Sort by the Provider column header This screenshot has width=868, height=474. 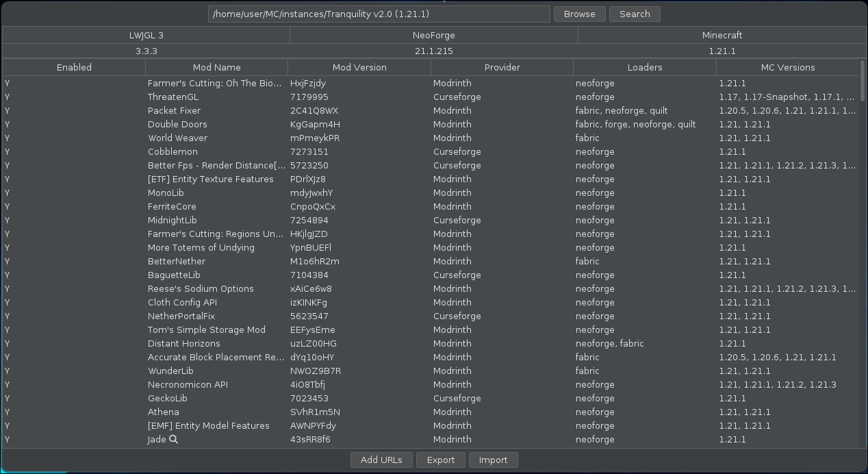click(502, 67)
